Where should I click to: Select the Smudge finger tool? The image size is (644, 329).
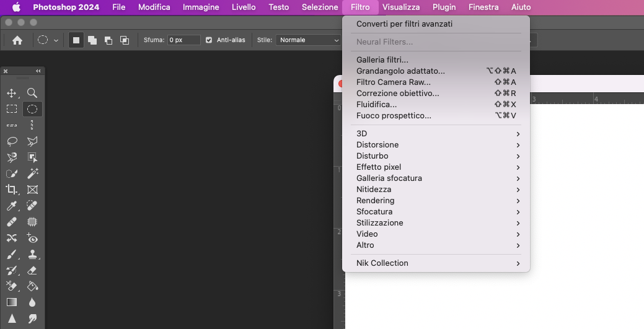click(x=32, y=318)
